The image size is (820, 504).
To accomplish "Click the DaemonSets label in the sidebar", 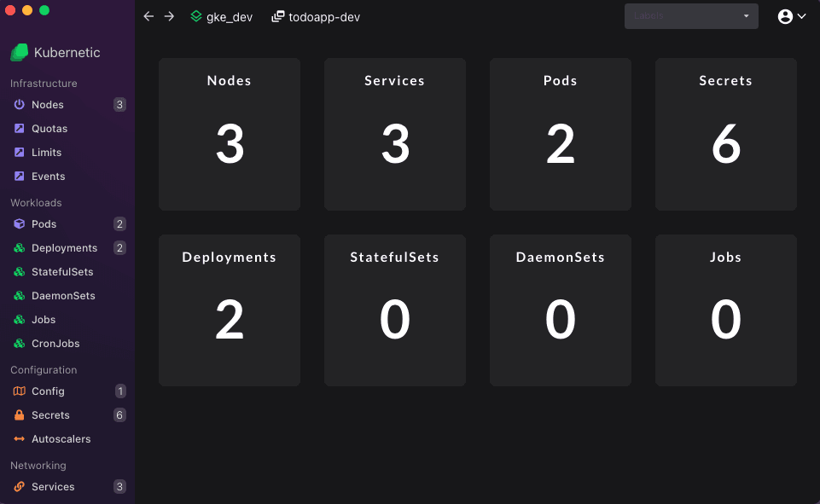I will click(63, 295).
